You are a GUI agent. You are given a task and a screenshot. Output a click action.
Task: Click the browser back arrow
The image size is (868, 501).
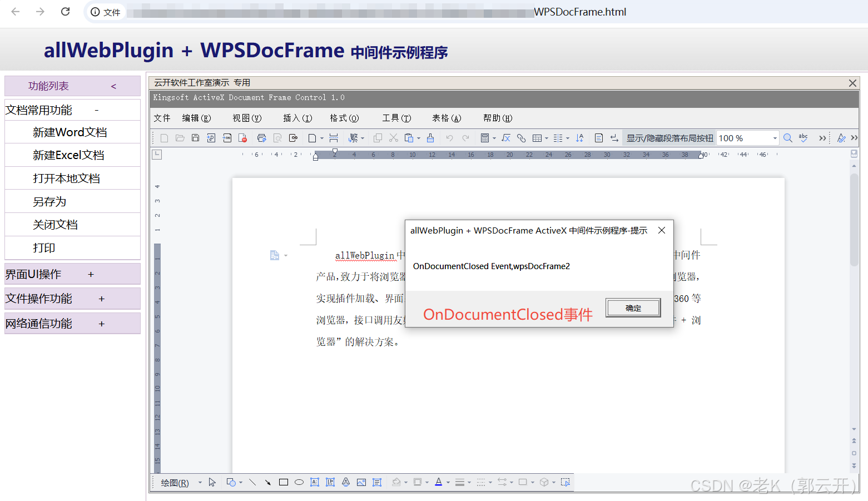pos(15,12)
